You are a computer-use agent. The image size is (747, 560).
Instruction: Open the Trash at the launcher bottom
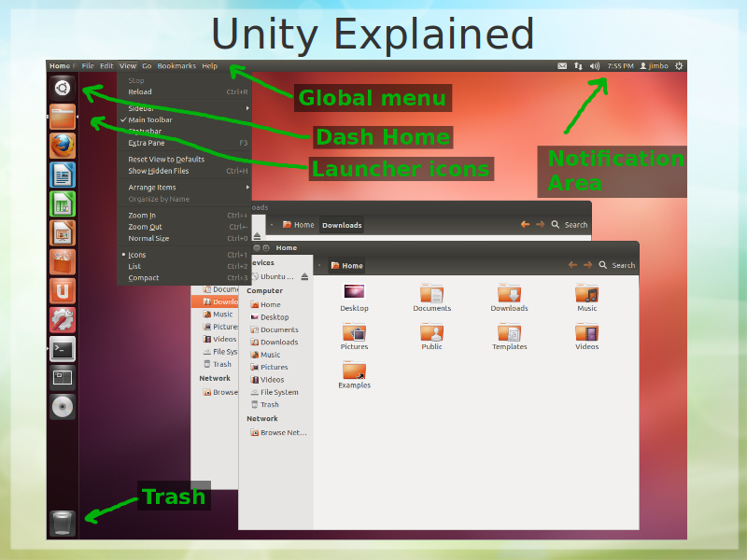(x=63, y=524)
